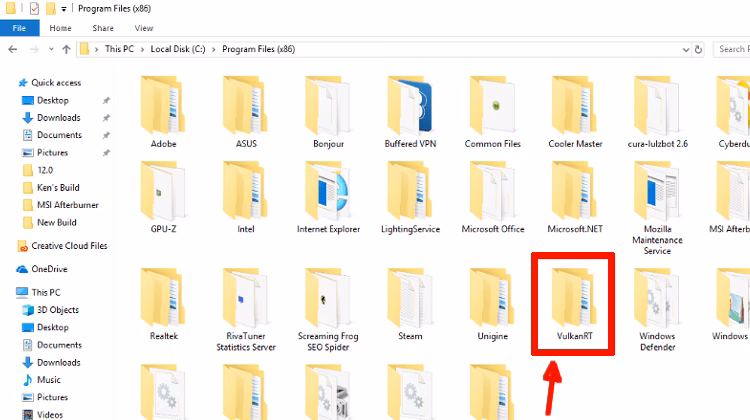
Task: Select the RivaTuner Statistics Server folder
Action: pos(246,310)
